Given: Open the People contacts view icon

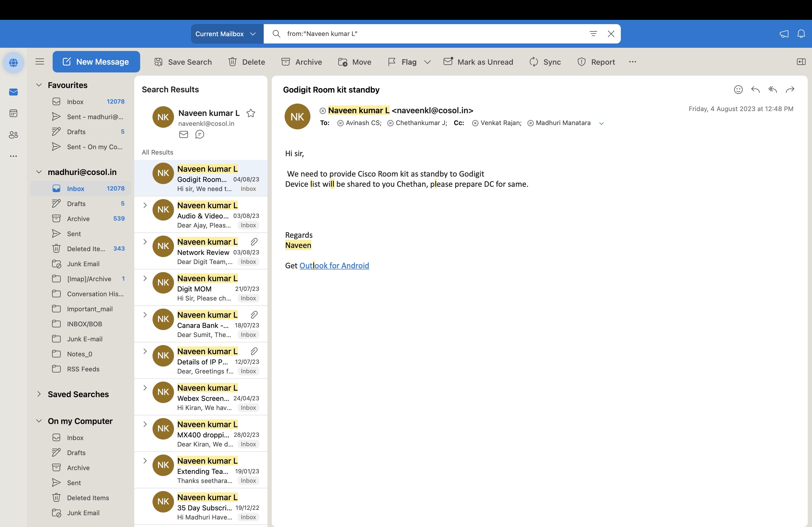Looking at the screenshot, I should (x=13, y=135).
